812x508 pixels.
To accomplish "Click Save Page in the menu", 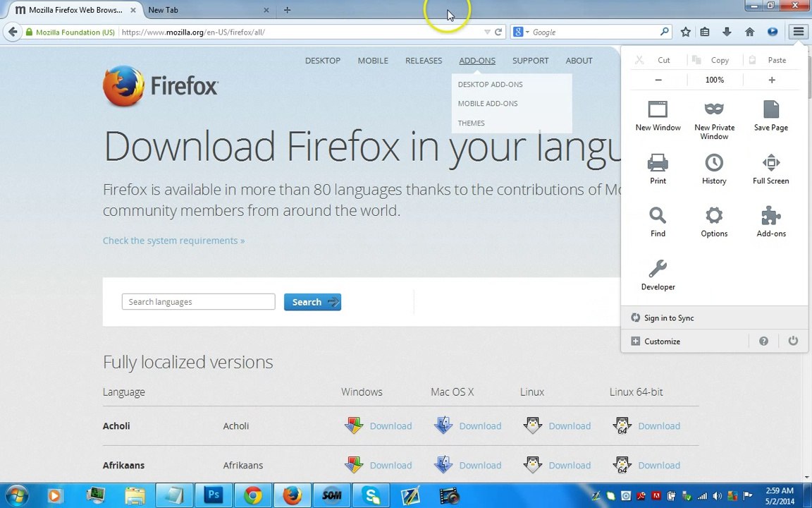I will point(770,116).
